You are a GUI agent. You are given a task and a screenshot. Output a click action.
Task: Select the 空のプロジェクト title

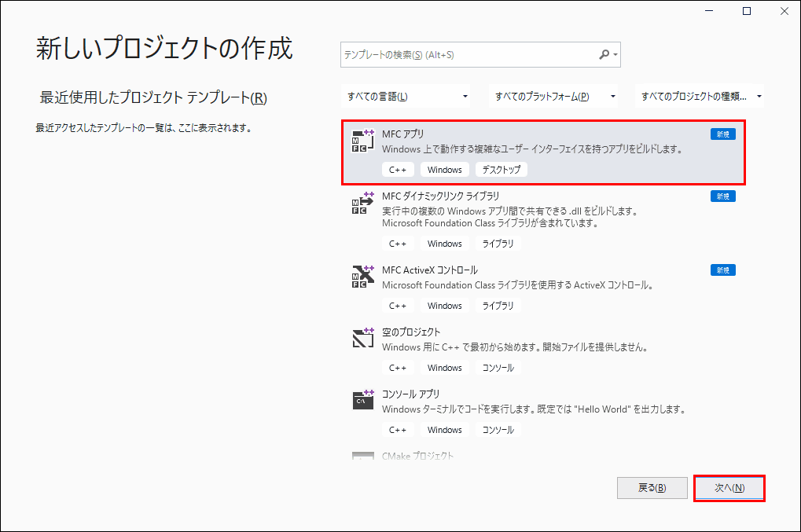click(411, 332)
